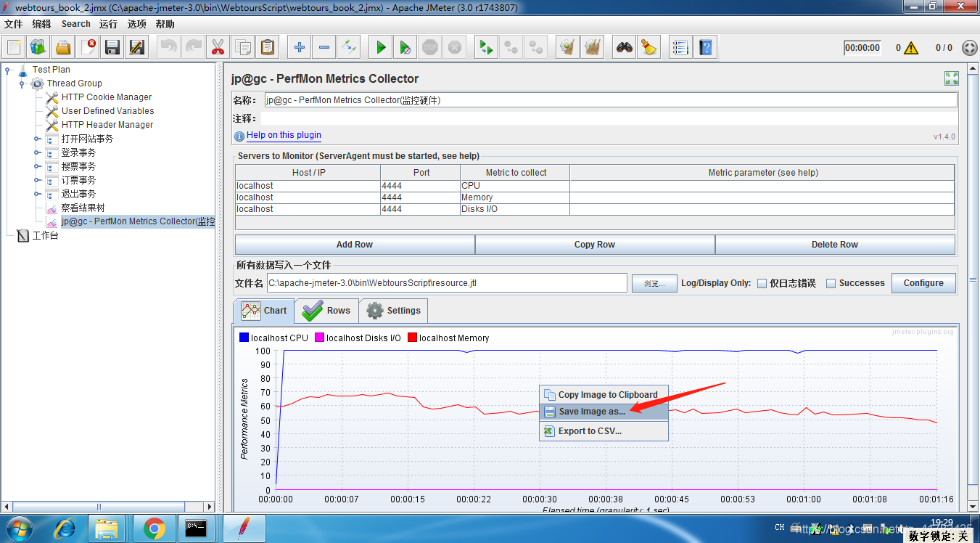Click the Delete Row button
Image resolution: width=980 pixels, height=543 pixels.
click(x=835, y=245)
